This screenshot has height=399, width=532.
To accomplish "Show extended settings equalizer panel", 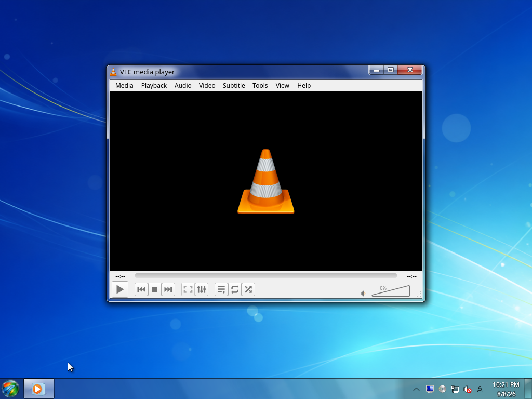I will (x=202, y=289).
